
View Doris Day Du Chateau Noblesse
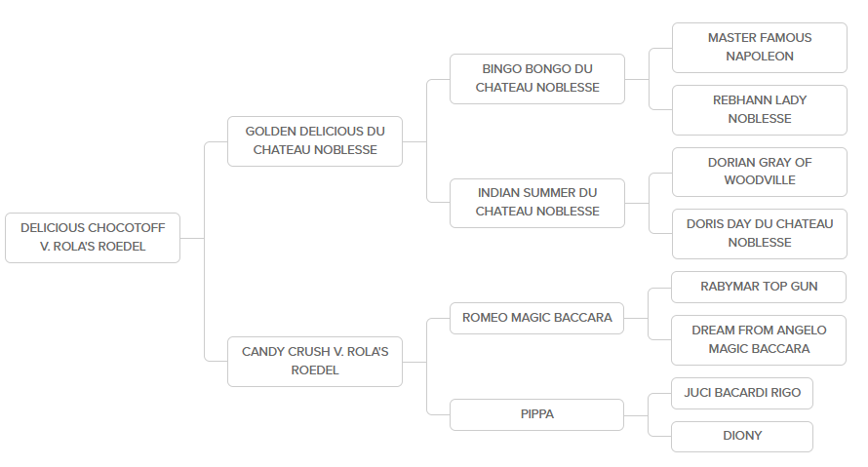pos(759,233)
